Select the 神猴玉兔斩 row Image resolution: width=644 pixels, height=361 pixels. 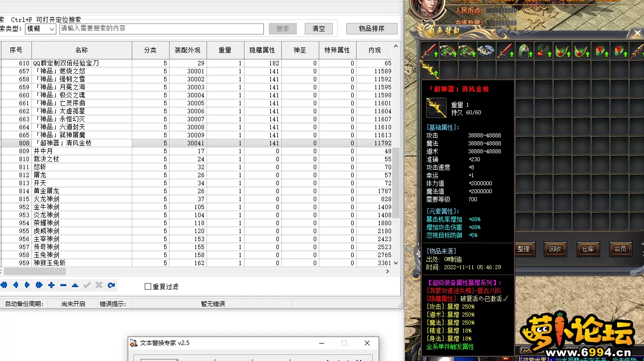click(196, 263)
